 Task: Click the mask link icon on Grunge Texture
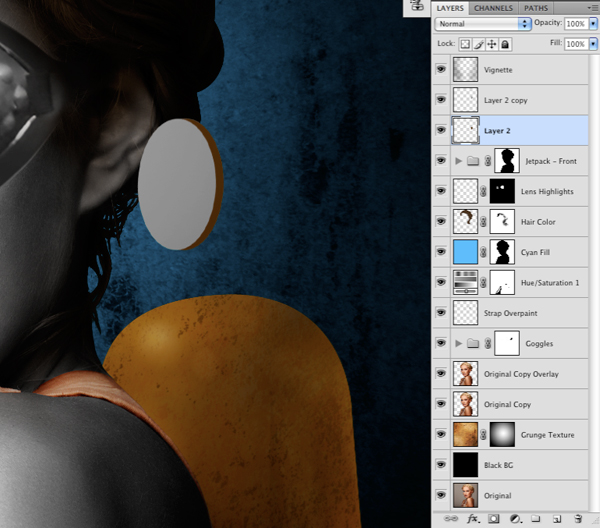click(483, 434)
